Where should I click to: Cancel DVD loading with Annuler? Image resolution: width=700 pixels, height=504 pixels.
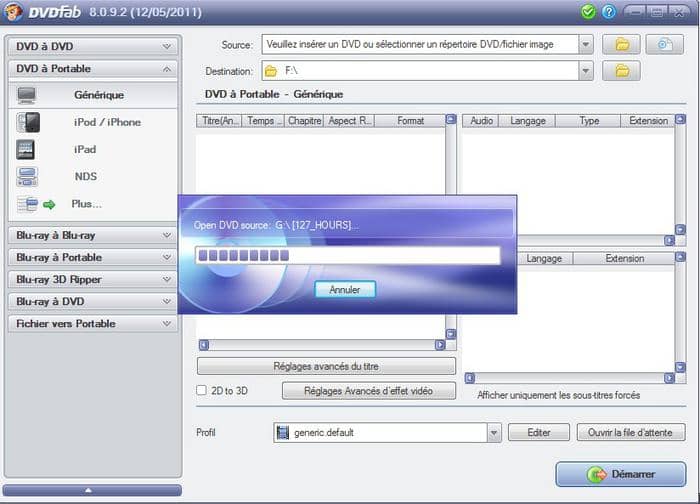point(345,289)
